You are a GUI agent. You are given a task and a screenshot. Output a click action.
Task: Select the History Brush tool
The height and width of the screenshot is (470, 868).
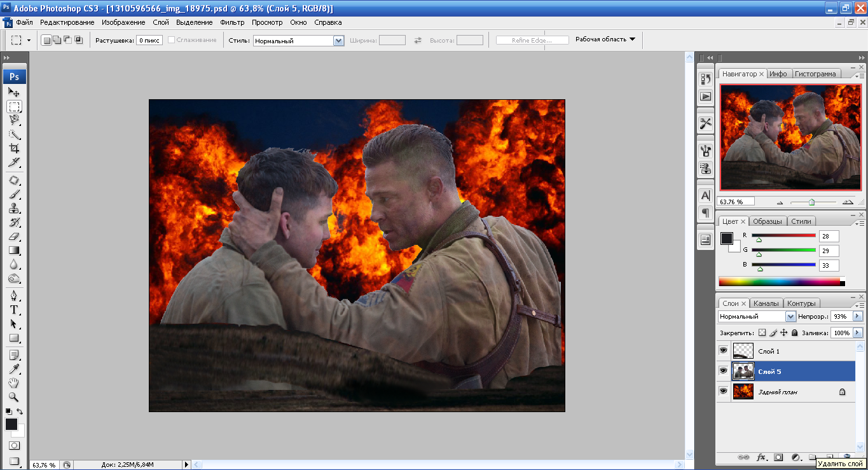(x=14, y=223)
